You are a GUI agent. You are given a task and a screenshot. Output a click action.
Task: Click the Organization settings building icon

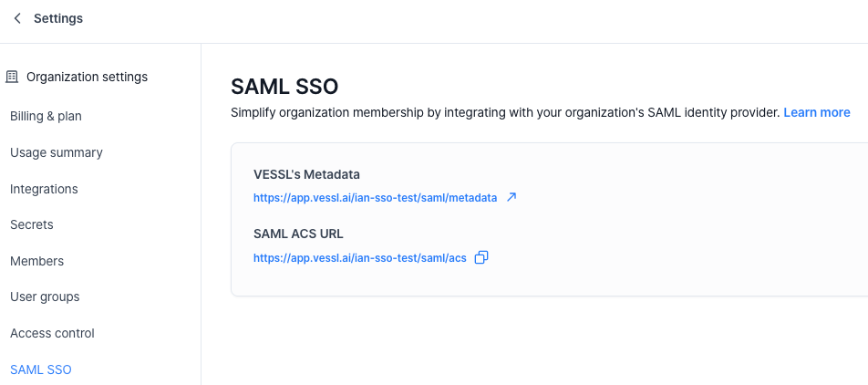(12, 78)
